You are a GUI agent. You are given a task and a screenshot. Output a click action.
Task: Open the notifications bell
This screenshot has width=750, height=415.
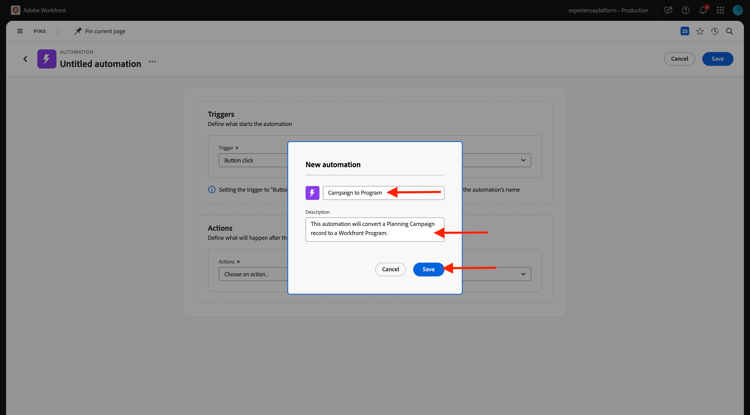(x=703, y=10)
